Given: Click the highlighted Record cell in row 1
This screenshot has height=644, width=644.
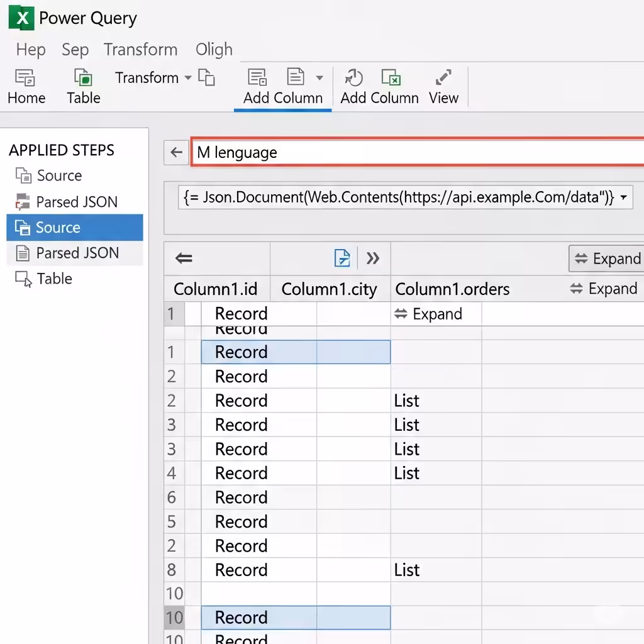Looking at the screenshot, I should (296, 352).
